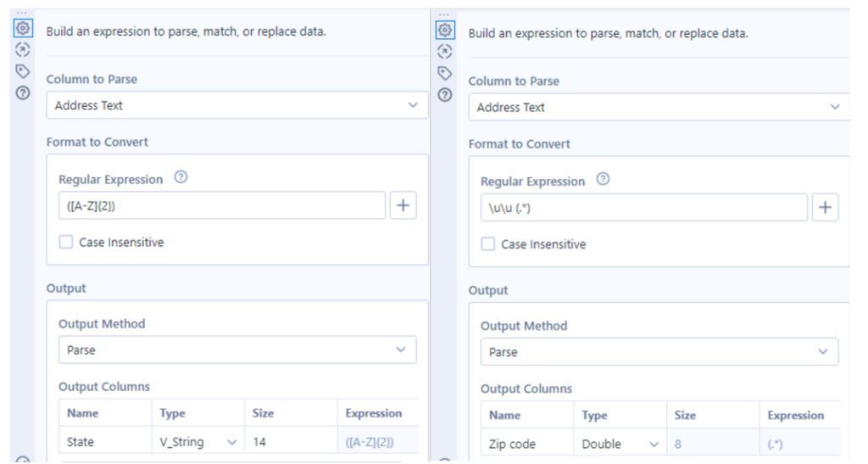Open the Configuration gear icon in right panel
The width and height of the screenshot is (868, 464).
coord(444,32)
